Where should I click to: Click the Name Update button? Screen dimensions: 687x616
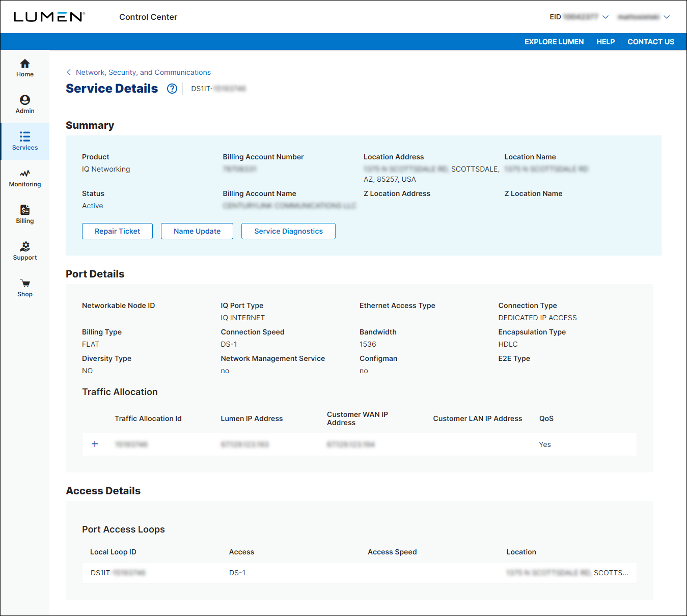pyautogui.click(x=197, y=231)
